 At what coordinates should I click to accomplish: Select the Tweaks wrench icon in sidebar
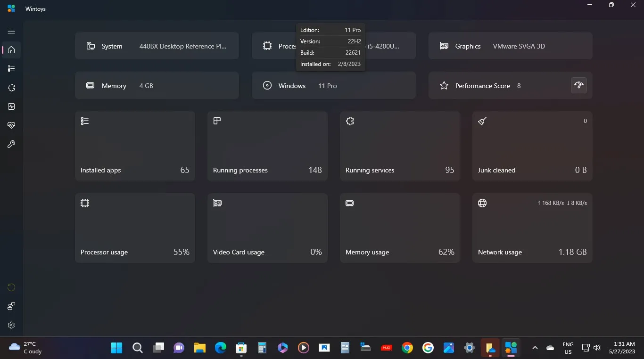tap(10, 144)
